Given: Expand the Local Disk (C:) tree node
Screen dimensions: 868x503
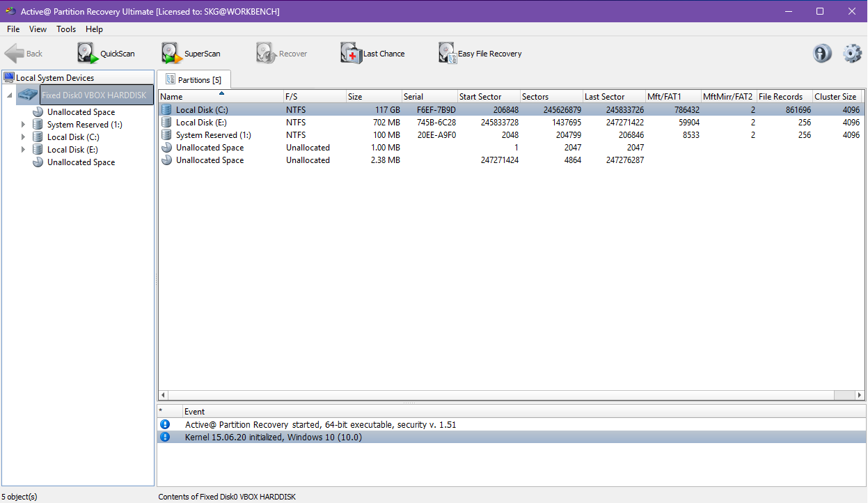Looking at the screenshot, I should click(x=23, y=137).
